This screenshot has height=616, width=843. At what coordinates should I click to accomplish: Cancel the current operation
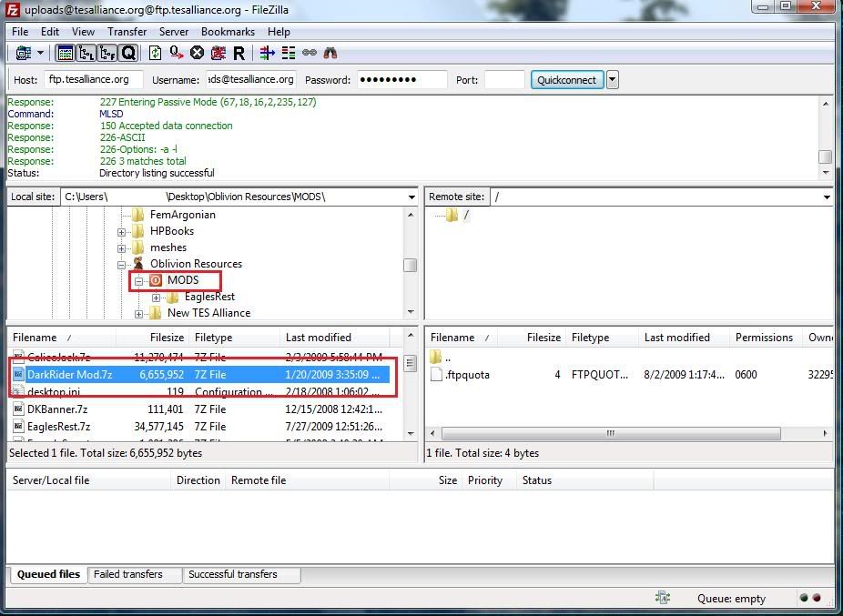pos(198,53)
